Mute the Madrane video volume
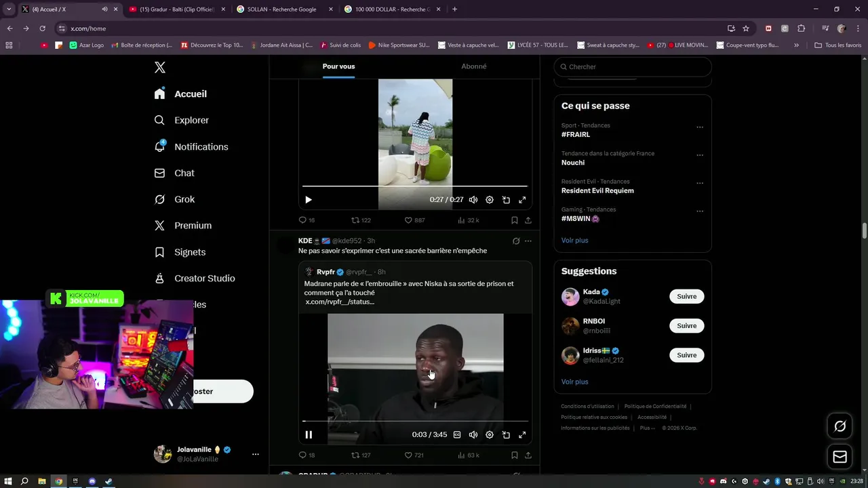Viewport: 868px width, 488px height. click(473, 435)
